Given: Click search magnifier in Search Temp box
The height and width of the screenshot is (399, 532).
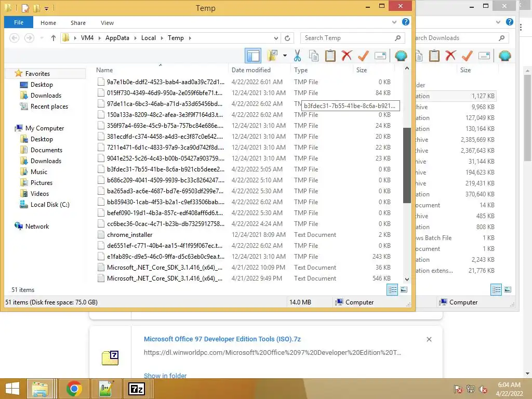Looking at the screenshot, I should (397, 38).
